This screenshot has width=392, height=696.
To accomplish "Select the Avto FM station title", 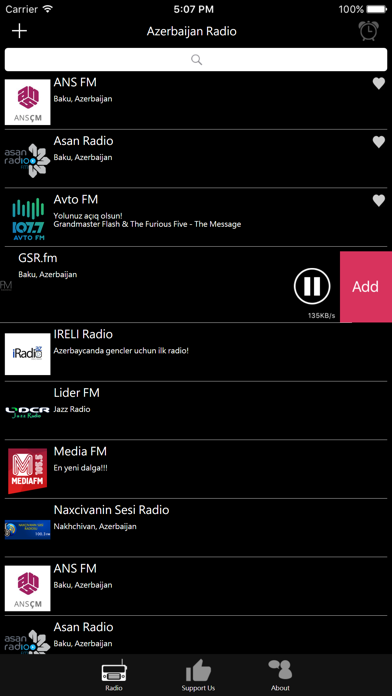I will point(76,200).
